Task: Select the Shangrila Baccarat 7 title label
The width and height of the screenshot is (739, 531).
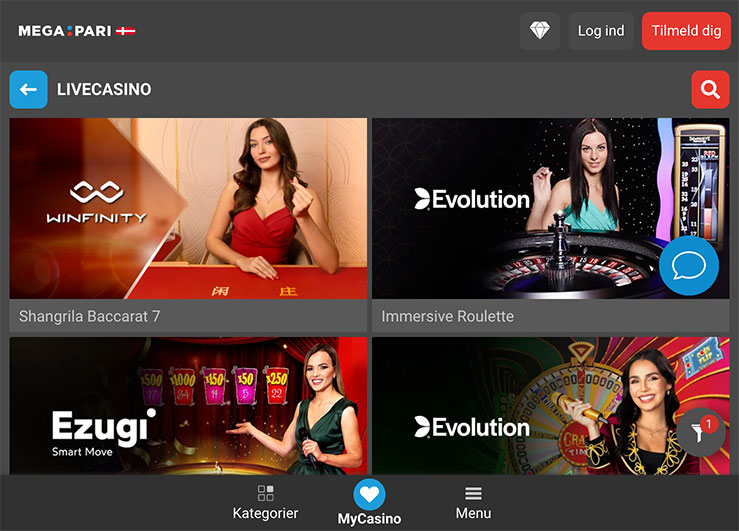Action: pos(90,316)
